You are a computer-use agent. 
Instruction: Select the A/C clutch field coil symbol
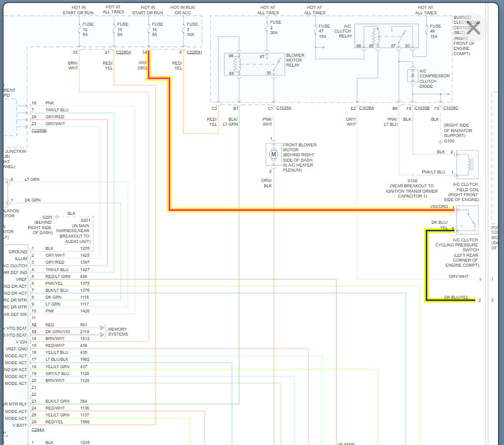tap(467, 165)
